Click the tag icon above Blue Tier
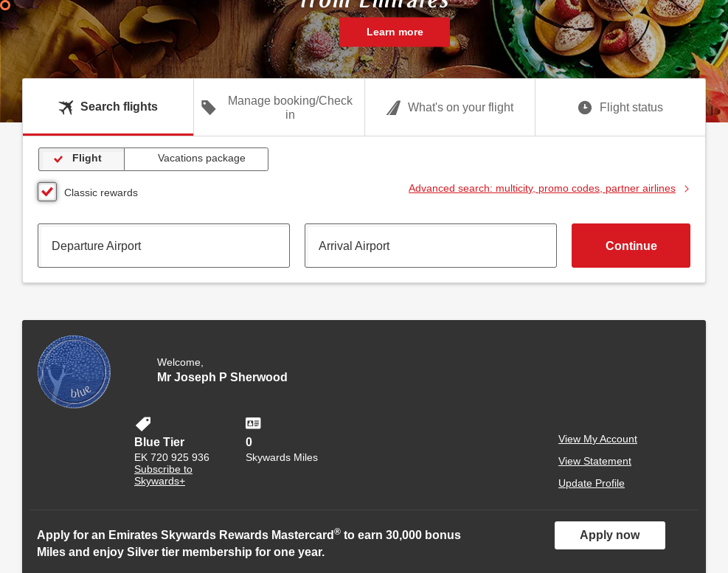The image size is (728, 573). point(143,423)
